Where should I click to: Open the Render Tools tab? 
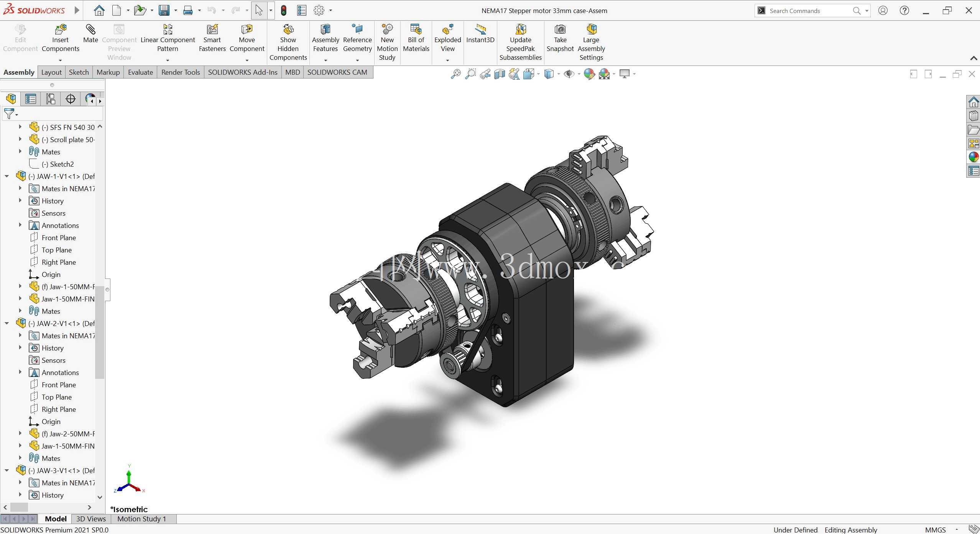click(x=181, y=72)
